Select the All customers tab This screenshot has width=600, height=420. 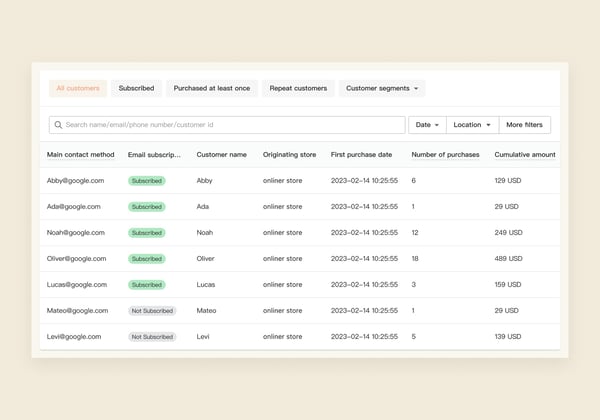[78, 88]
